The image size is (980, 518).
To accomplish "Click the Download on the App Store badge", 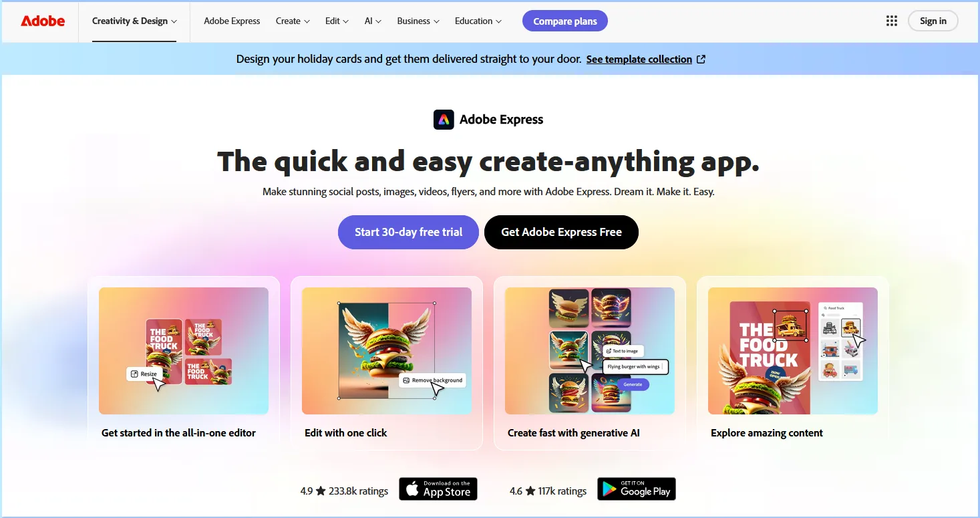I will coord(438,489).
